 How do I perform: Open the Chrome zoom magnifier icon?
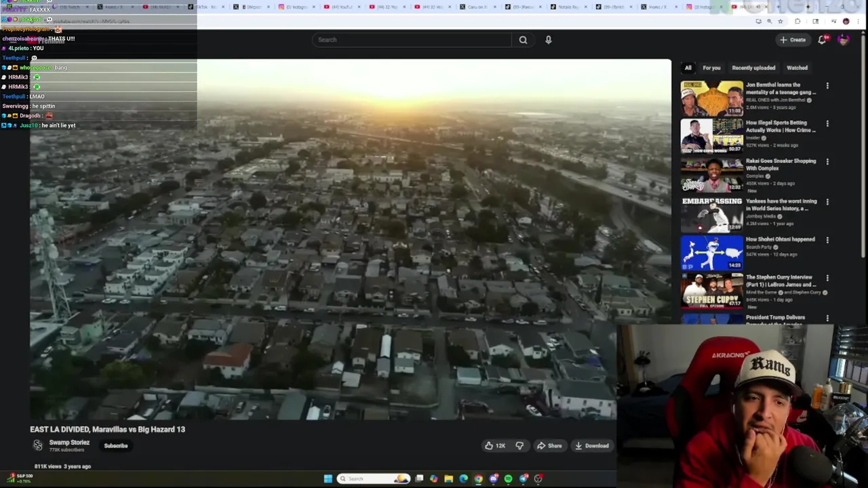pos(769,22)
